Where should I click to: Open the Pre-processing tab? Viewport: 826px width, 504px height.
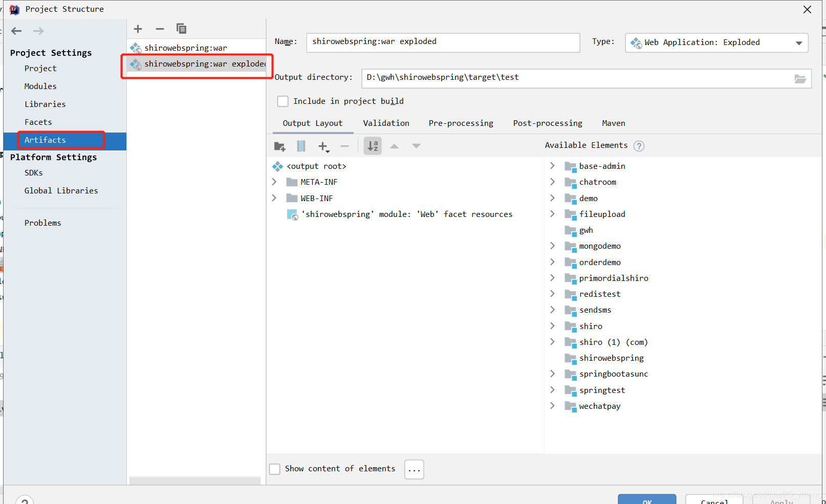461,123
